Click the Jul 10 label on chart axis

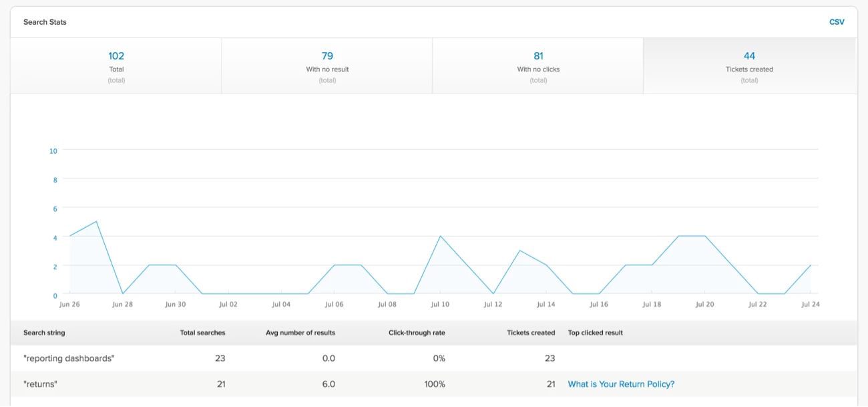[440, 304]
